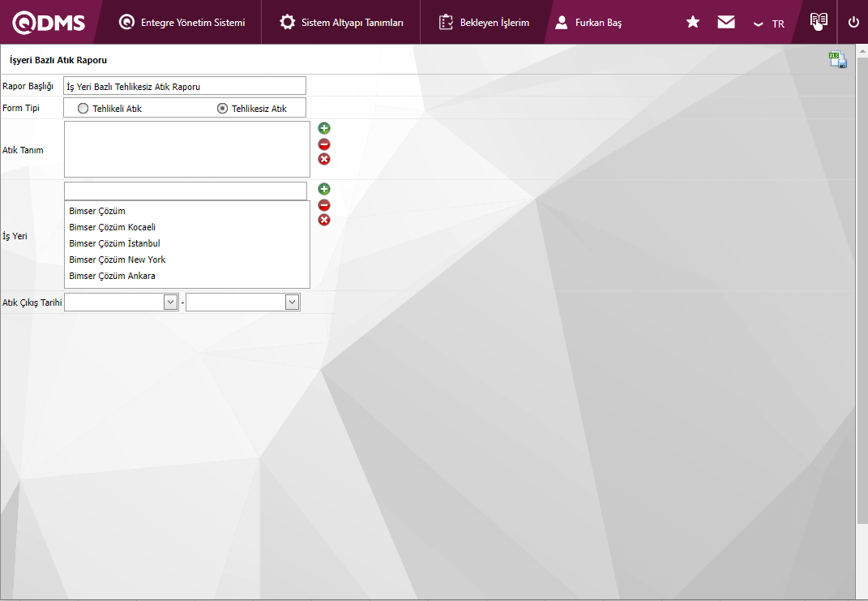Click the power logout icon
The image size is (868, 601).
(x=853, y=22)
